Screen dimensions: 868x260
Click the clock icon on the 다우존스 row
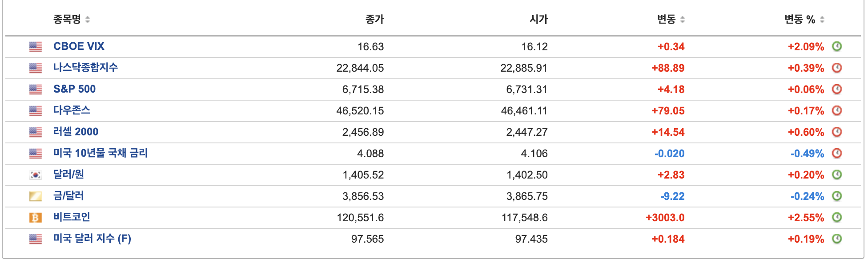836,110
